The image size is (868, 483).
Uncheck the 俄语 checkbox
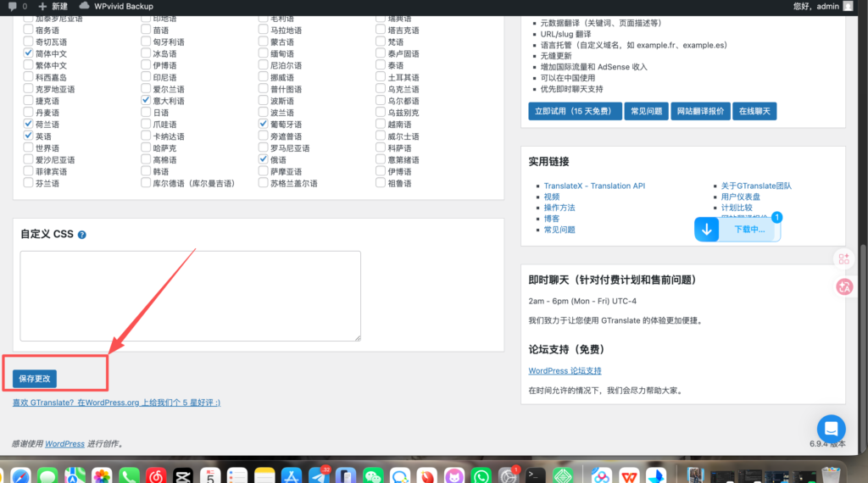263,159
